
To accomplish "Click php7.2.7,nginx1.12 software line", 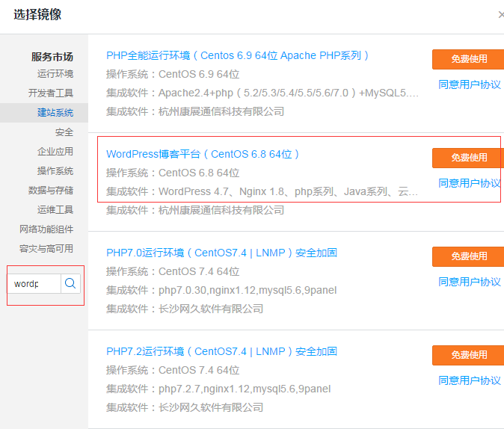I will [218, 389].
